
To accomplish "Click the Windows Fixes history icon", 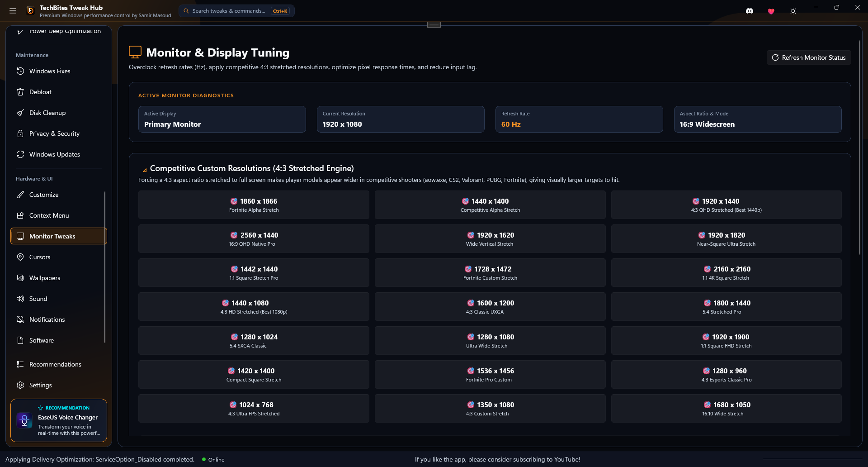I will point(20,71).
